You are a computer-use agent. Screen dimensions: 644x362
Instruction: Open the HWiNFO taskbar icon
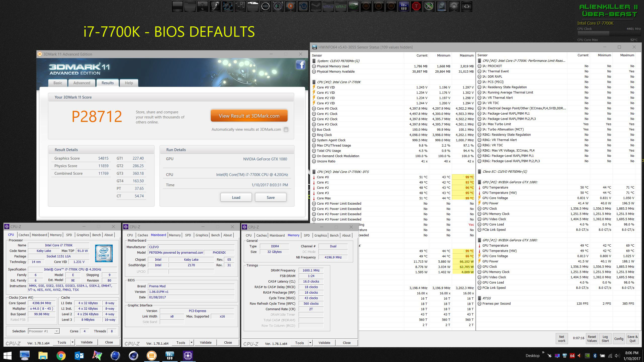(x=170, y=355)
